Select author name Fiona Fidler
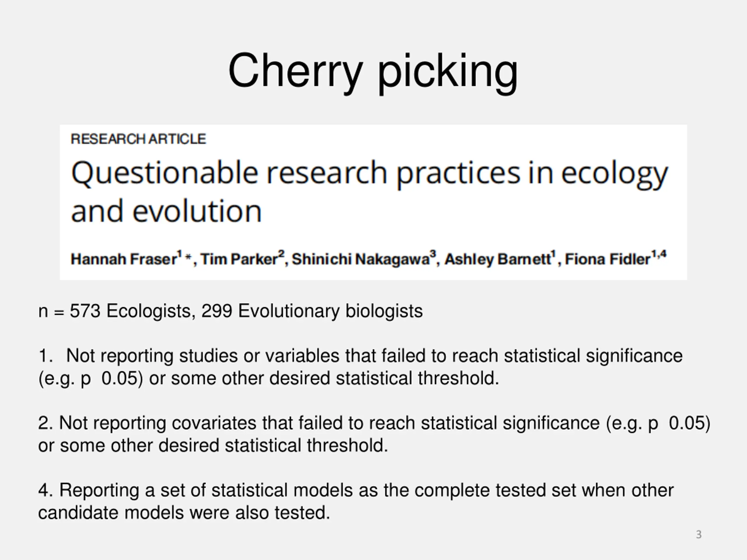 pos(608,259)
